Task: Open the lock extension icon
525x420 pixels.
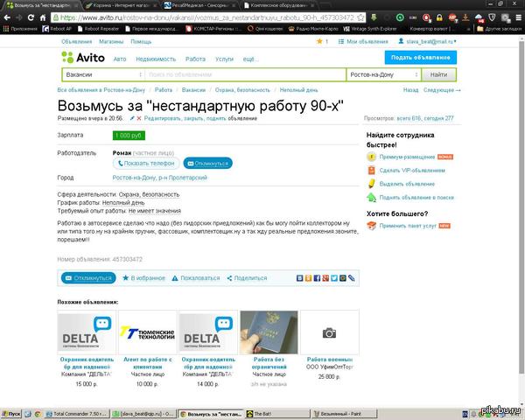Action: (x=439, y=17)
